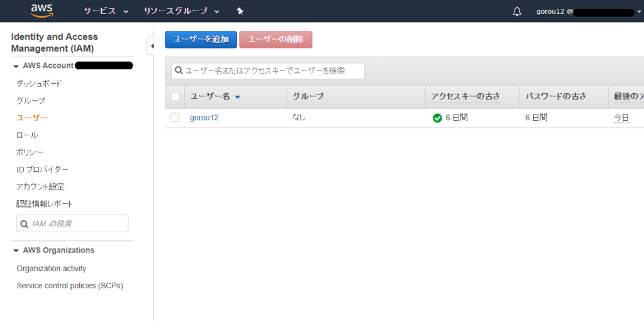Open the サービス dropdown menu
644x321 pixels.
pyautogui.click(x=106, y=11)
